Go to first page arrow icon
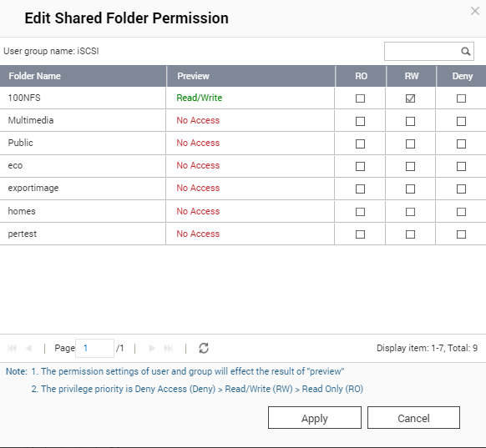Image resolution: width=486 pixels, height=448 pixels. [12, 349]
